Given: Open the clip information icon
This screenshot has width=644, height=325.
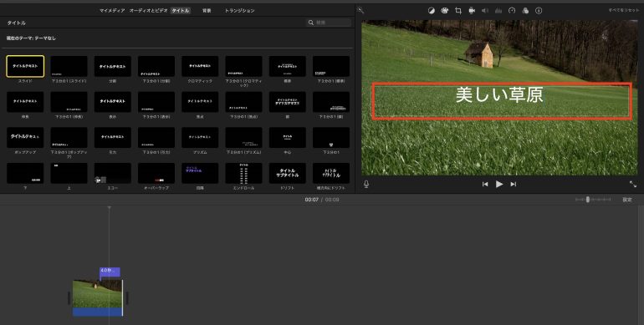Looking at the screenshot, I should (x=539, y=11).
